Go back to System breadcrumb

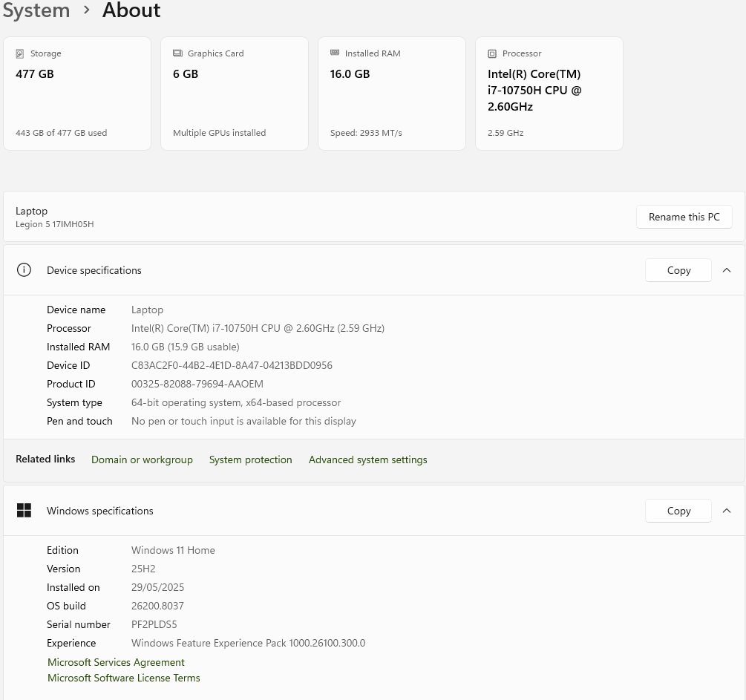[36, 10]
